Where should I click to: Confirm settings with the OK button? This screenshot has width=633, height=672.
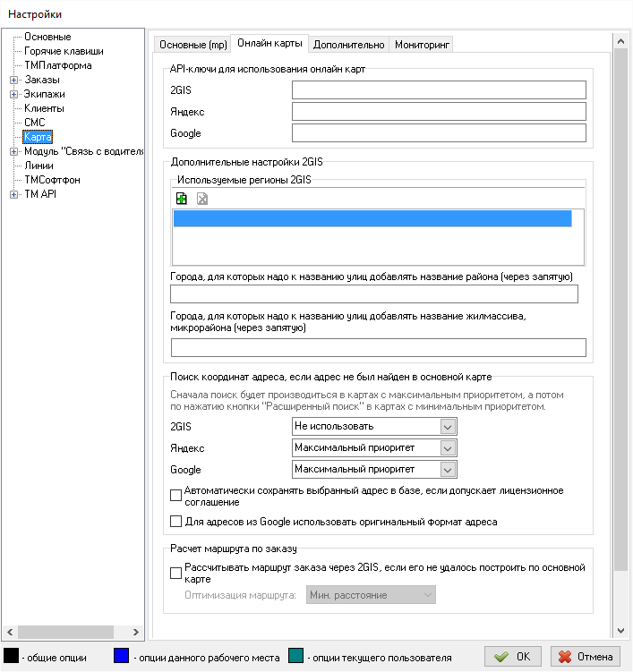513,657
